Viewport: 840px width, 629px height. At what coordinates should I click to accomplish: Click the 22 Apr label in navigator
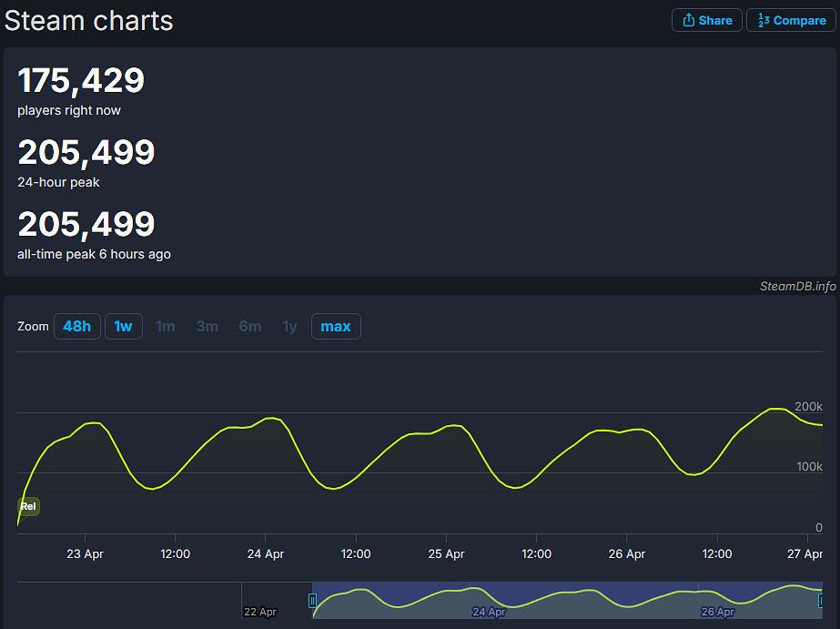point(260,612)
